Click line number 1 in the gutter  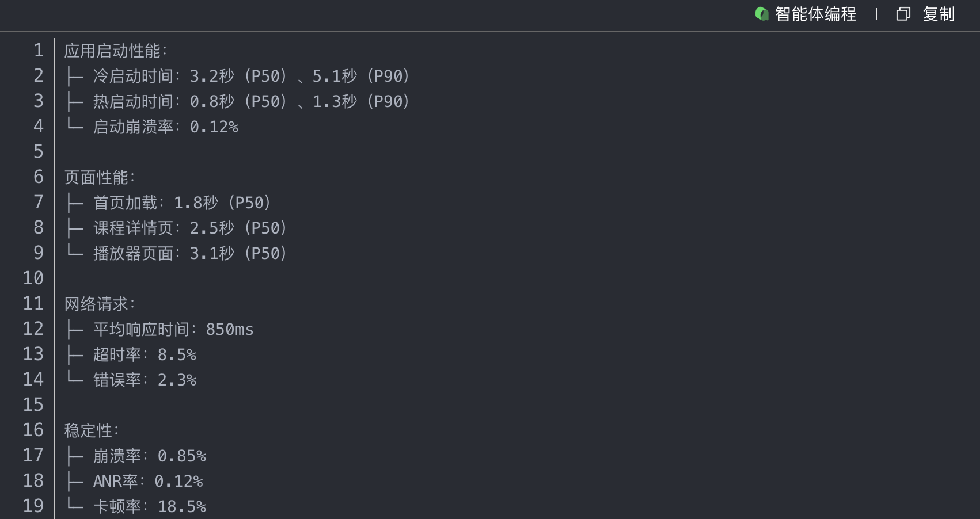coord(39,51)
